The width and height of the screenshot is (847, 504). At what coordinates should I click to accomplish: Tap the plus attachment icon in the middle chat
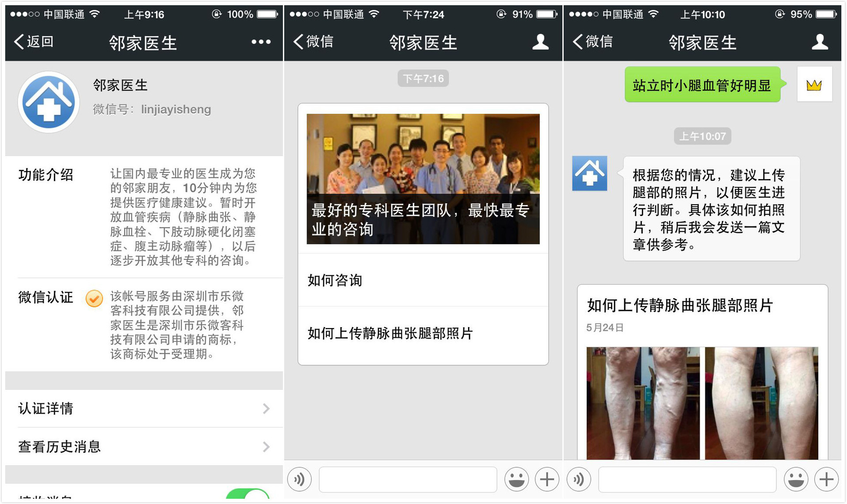pos(547,479)
